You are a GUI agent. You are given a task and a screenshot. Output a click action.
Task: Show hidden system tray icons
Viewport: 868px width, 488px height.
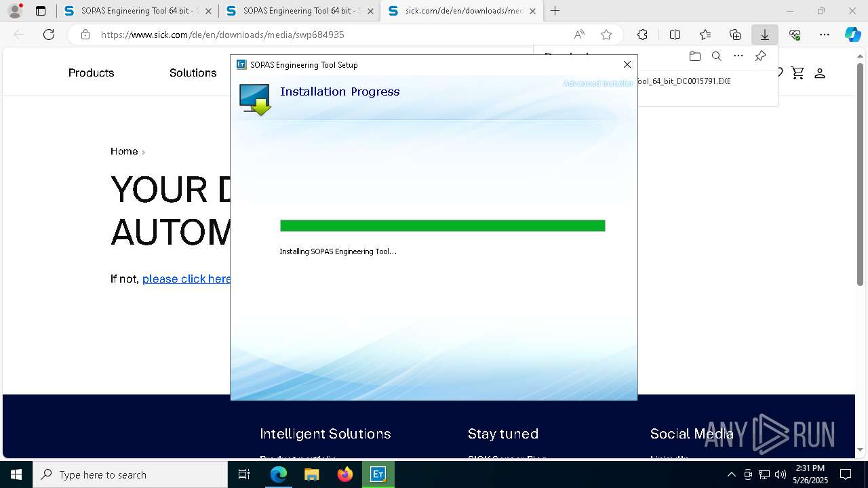(x=731, y=474)
